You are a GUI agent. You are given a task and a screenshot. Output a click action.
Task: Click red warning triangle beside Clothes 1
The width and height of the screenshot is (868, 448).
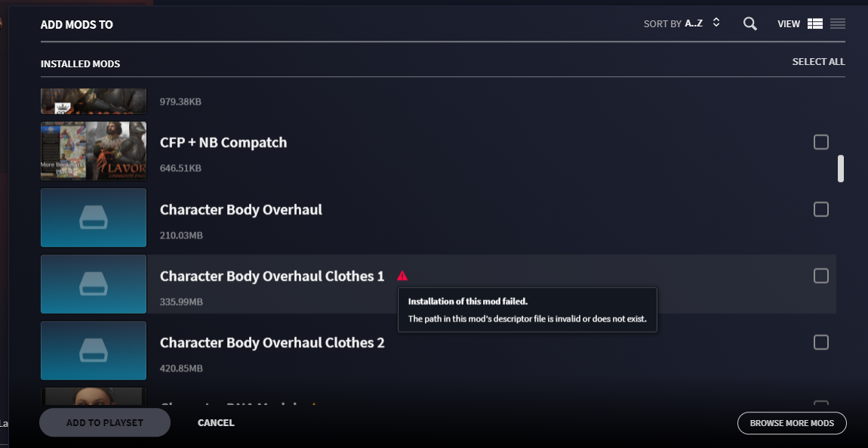coord(402,276)
